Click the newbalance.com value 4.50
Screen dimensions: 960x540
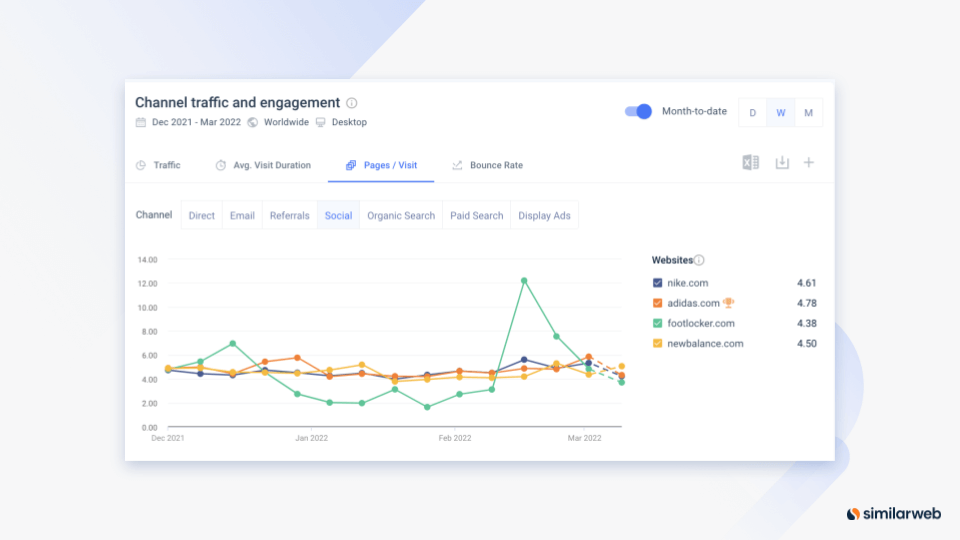click(806, 343)
